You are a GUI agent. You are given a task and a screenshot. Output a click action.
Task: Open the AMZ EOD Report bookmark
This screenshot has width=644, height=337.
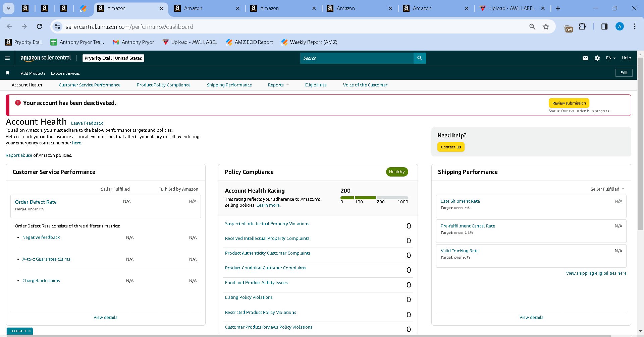point(249,42)
